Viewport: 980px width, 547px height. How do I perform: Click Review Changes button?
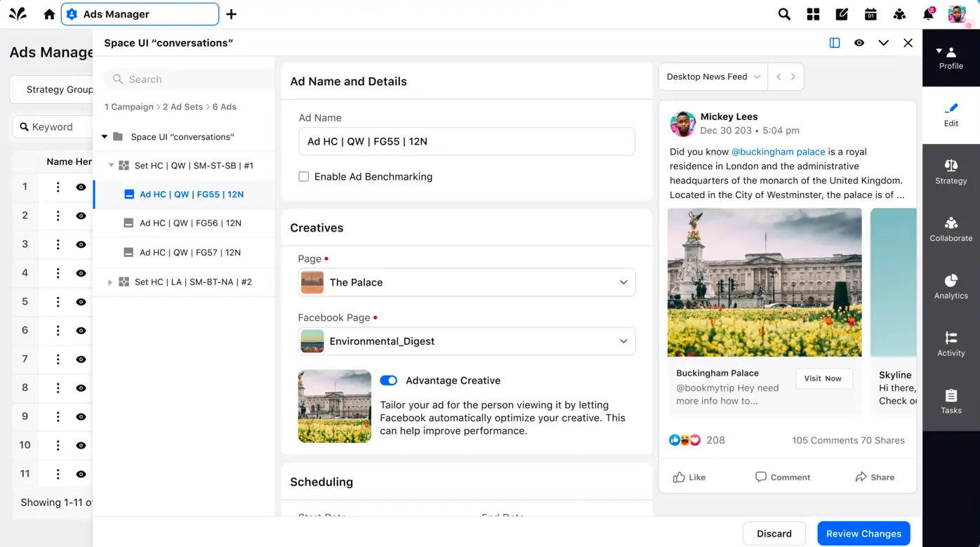[x=863, y=534]
